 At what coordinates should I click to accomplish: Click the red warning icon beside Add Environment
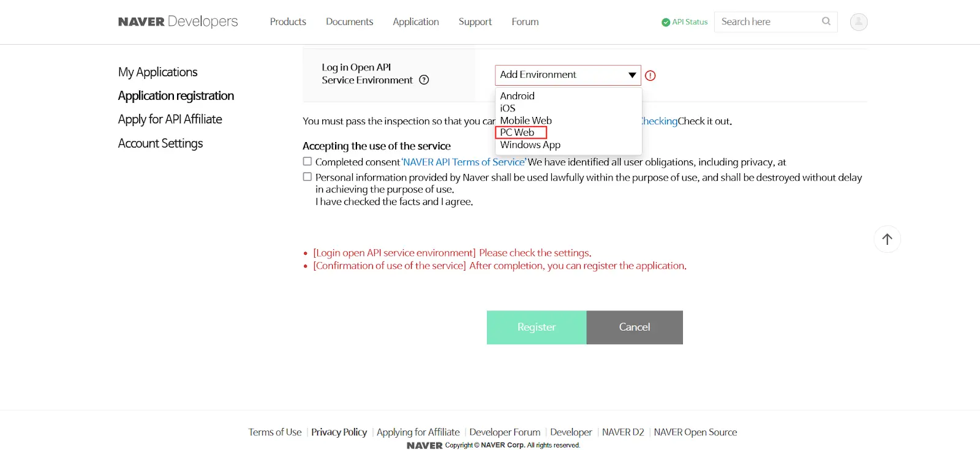pos(650,76)
